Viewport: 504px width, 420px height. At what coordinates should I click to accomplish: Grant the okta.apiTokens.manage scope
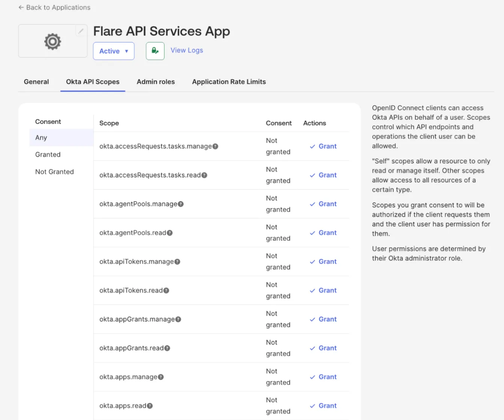(x=323, y=262)
